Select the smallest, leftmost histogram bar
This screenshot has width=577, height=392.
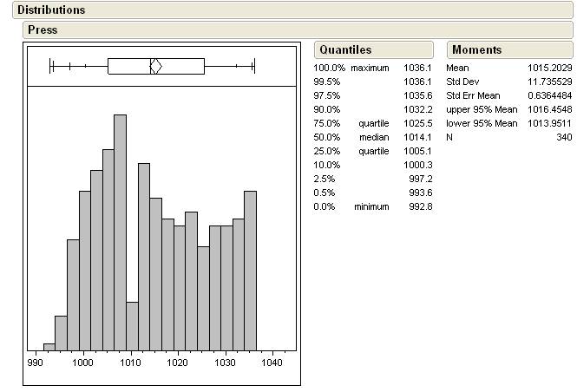coord(49,346)
